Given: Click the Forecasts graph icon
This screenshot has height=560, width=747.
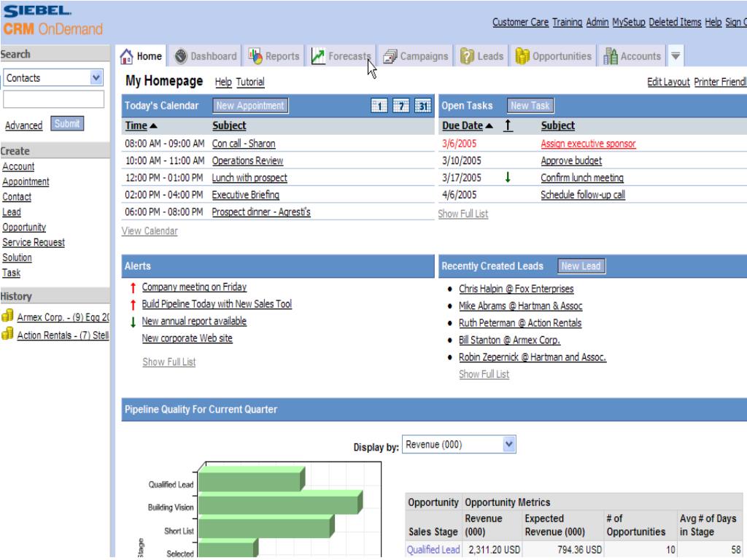Looking at the screenshot, I should click(x=318, y=56).
